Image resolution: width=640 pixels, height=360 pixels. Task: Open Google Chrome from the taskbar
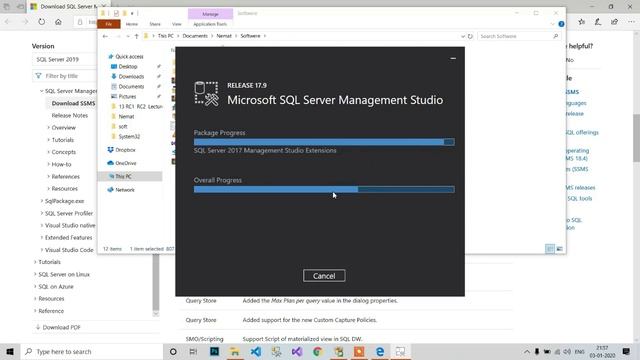pyautogui.click(x=318, y=351)
